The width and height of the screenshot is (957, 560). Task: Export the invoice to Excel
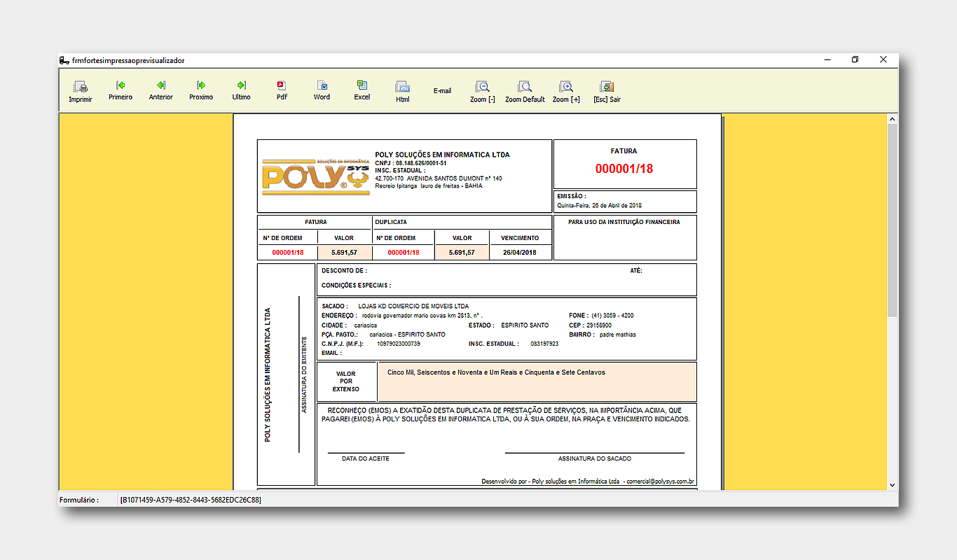coord(362,91)
